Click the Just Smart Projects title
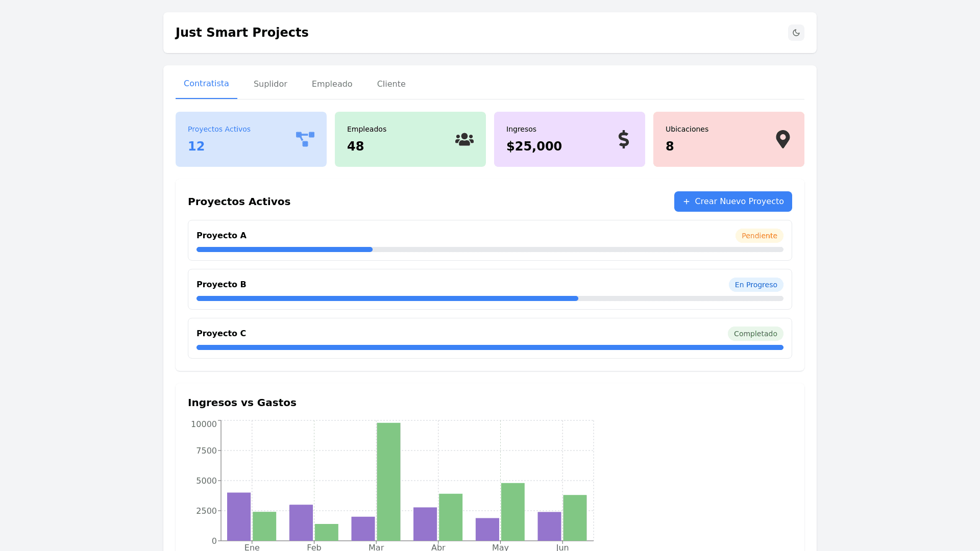This screenshot has width=980, height=551. pyautogui.click(x=241, y=33)
